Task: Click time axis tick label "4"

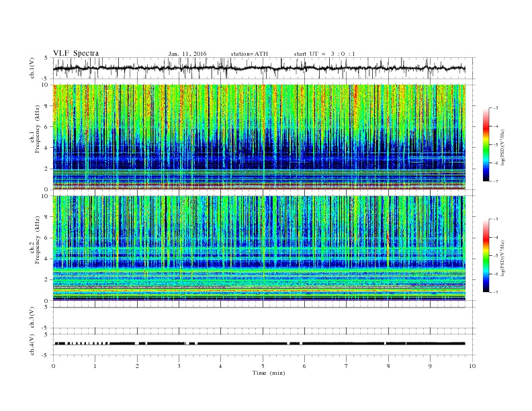Action: pos(220,366)
